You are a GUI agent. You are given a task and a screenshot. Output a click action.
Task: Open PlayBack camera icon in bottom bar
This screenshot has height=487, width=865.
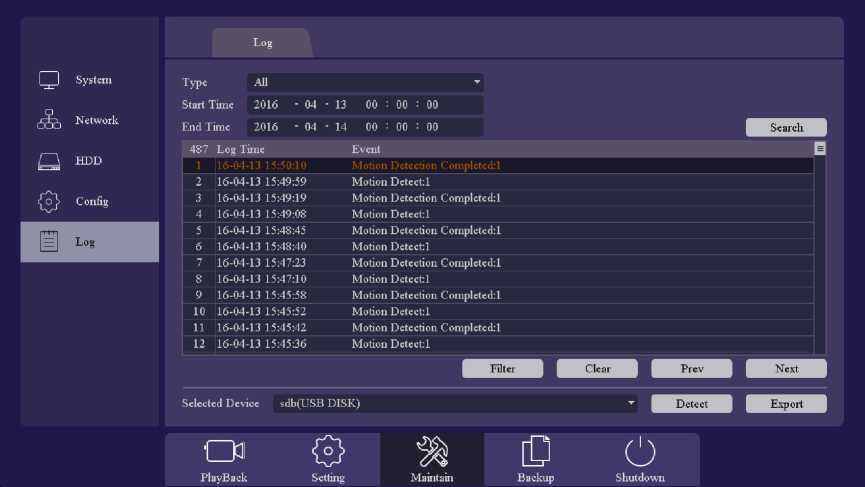pos(224,452)
